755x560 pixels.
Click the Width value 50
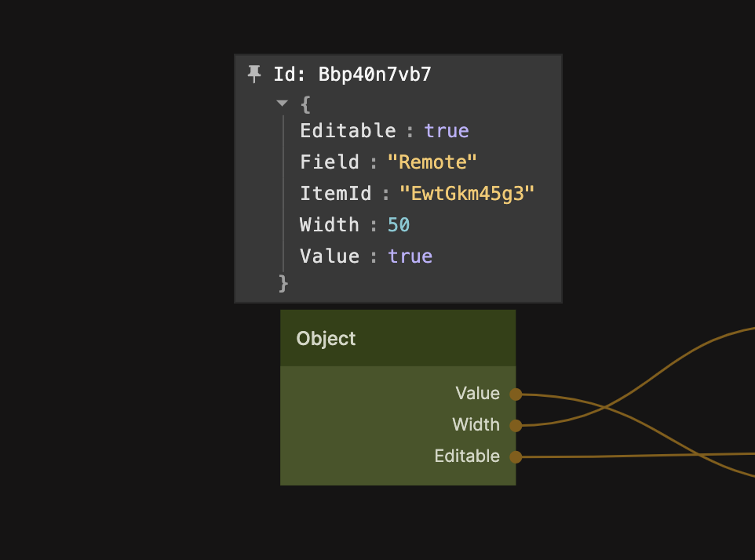point(399,225)
